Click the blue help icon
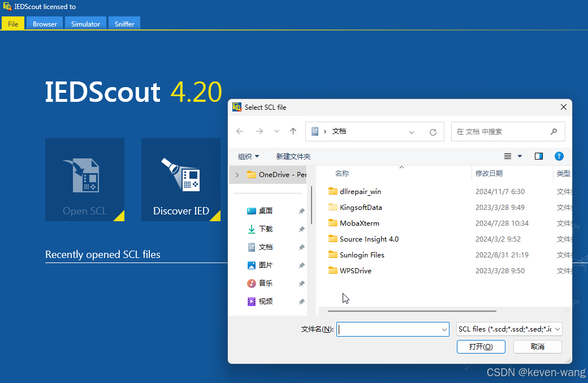 (559, 156)
